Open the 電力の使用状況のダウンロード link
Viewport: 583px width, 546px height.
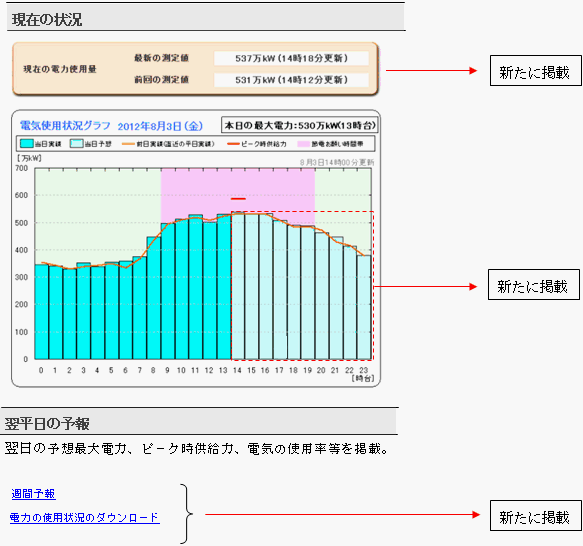pyautogui.click(x=85, y=518)
